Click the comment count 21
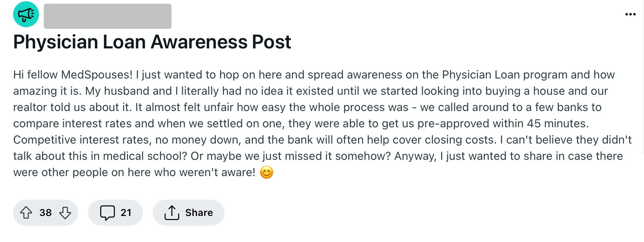Image resolution: width=644 pixels, height=242 pixels. pos(126,213)
